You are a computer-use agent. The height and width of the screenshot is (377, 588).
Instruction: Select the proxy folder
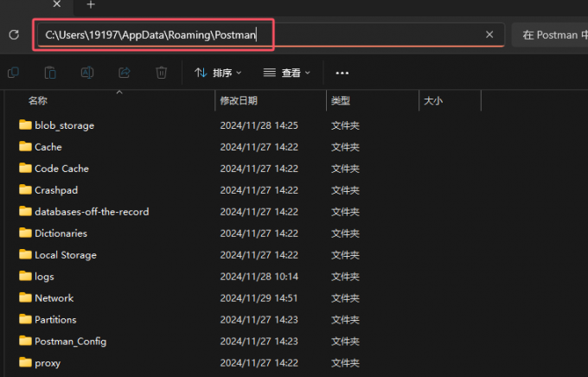pos(48,363)
